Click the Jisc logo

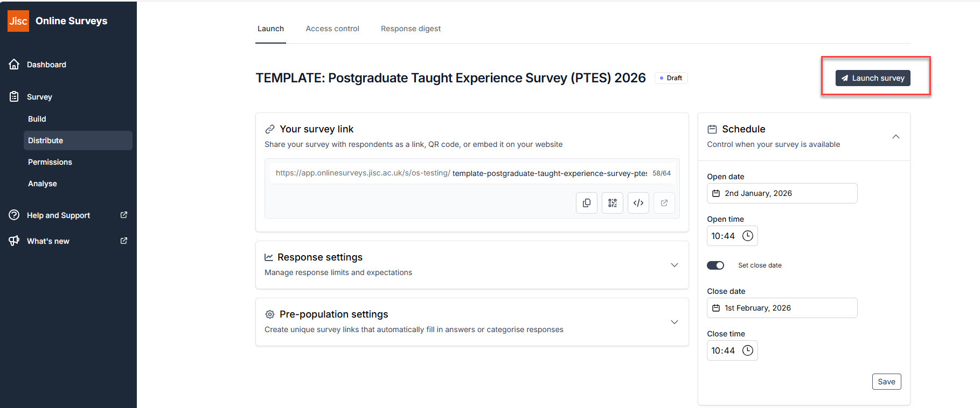[18, 21]
